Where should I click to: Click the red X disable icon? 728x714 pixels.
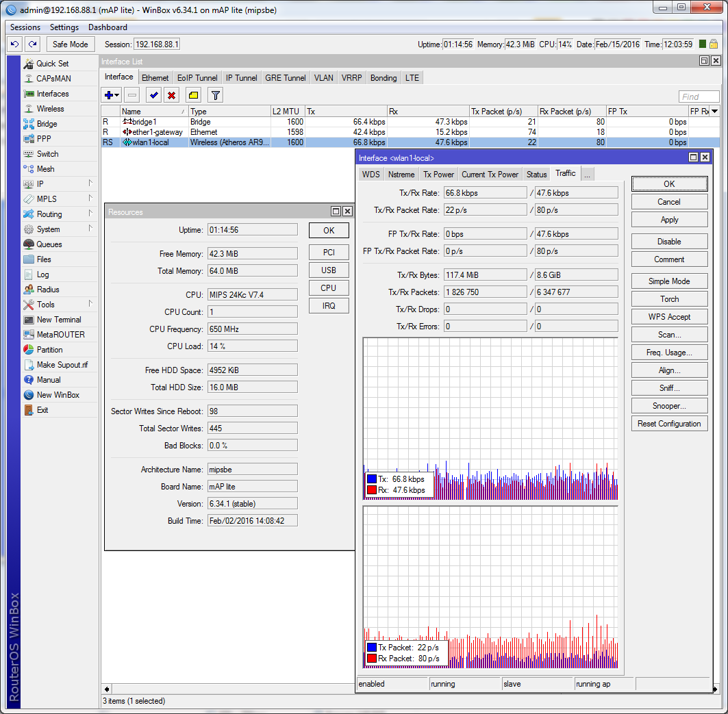tap(172, 95)
